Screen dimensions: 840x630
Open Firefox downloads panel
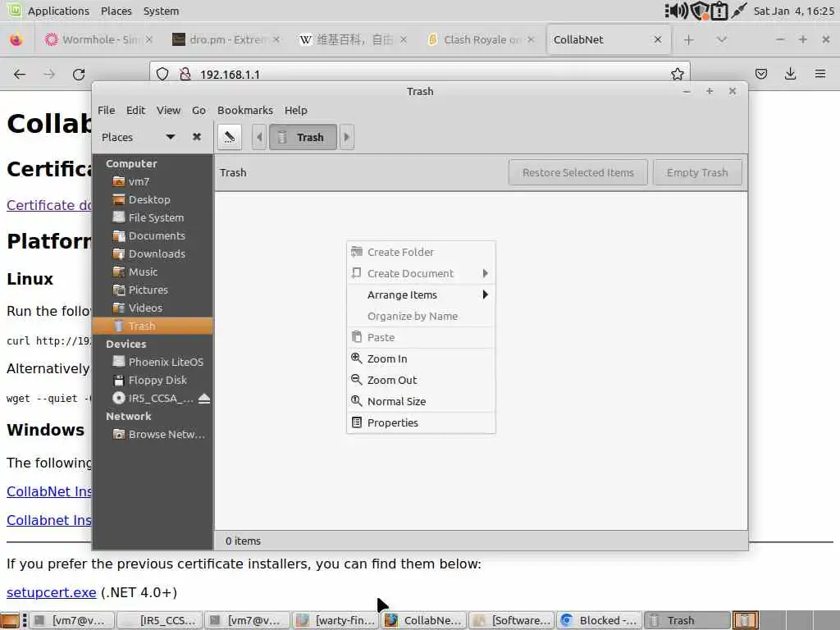point(790,74)
